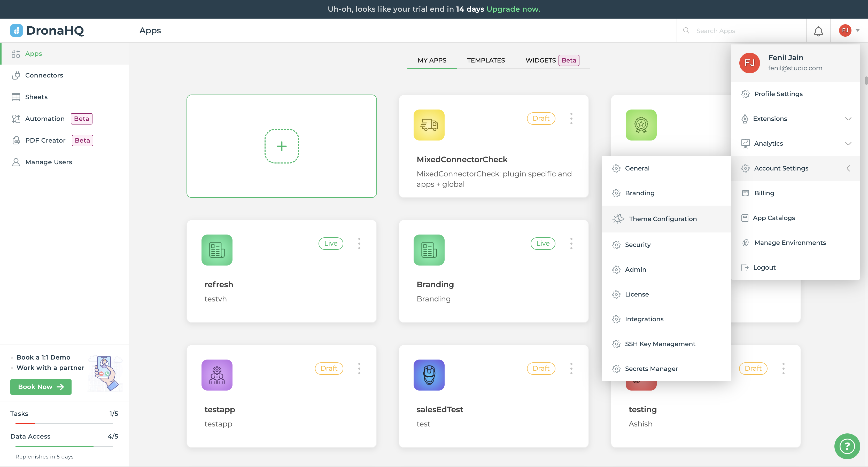This screenshot has height=467, width=868.
Task: Collapse the Account Settings submenu chevron
Action: pos(848,168)
